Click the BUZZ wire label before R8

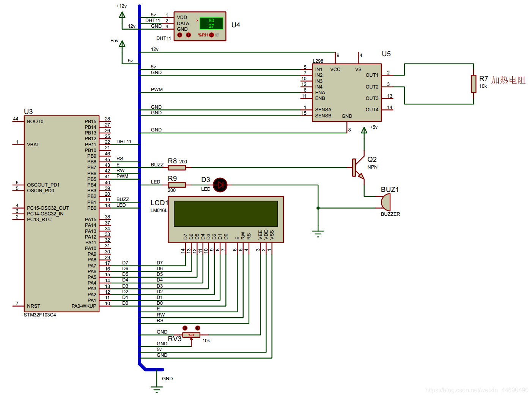point(157,165)
